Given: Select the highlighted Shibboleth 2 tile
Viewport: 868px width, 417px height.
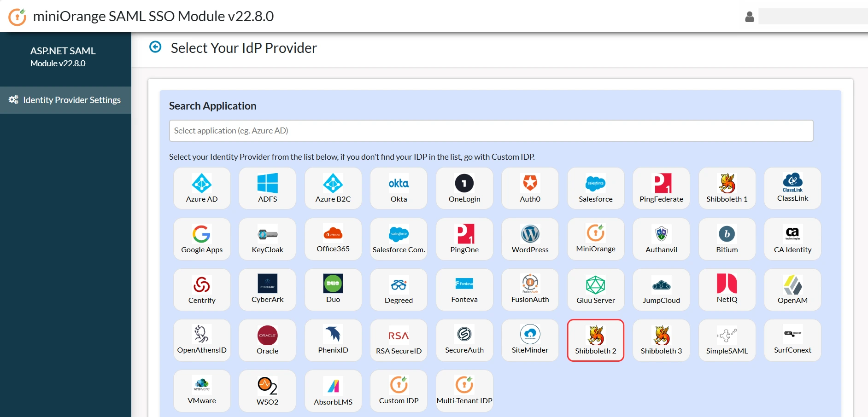Looking at the screenshot, I should click(x=596, y=340).
